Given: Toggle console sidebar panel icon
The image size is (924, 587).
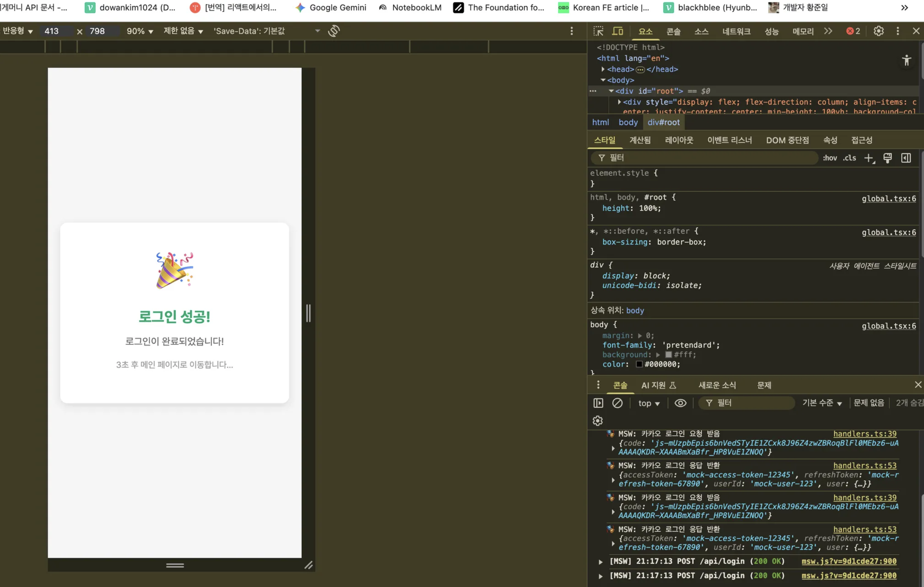Looking at the screenshot, I should [598, 403].
